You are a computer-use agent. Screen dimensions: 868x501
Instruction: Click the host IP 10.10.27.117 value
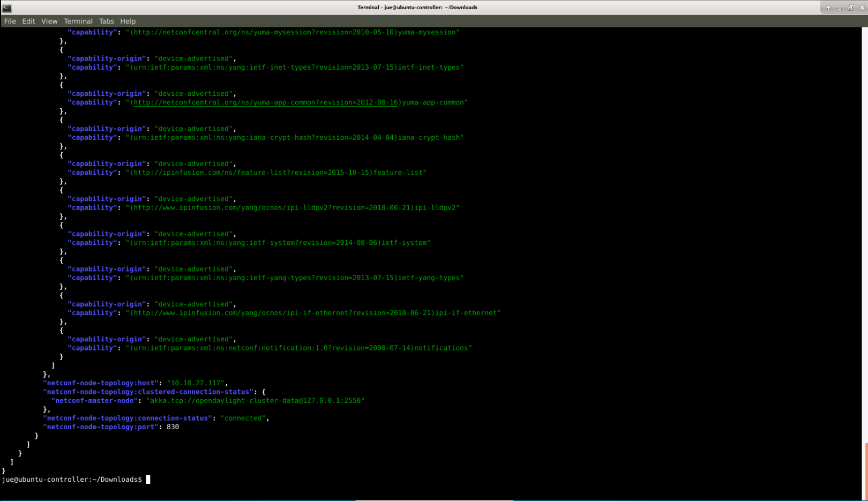pos(195,383)
